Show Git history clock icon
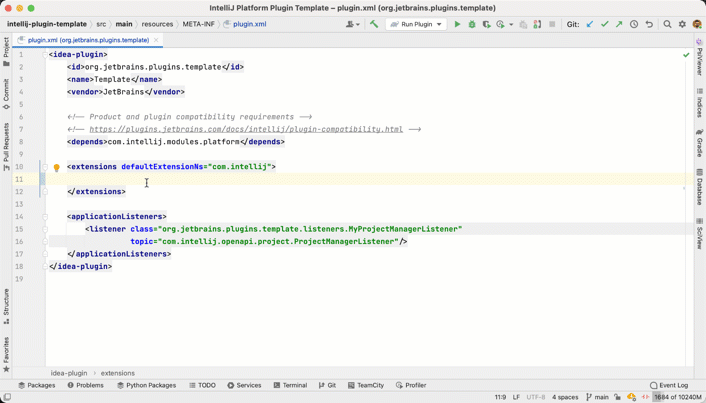Image resolution: width=706 pixels, height=403 pixels. pyautogui.click(x=634, y=24)
